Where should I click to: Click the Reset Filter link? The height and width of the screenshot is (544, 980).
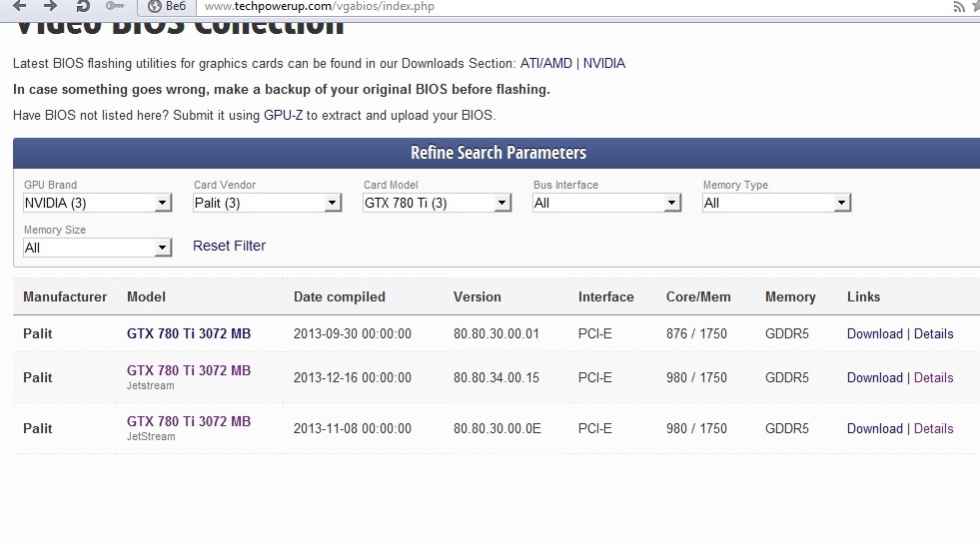pyautogui.click(x=230, y=246)
